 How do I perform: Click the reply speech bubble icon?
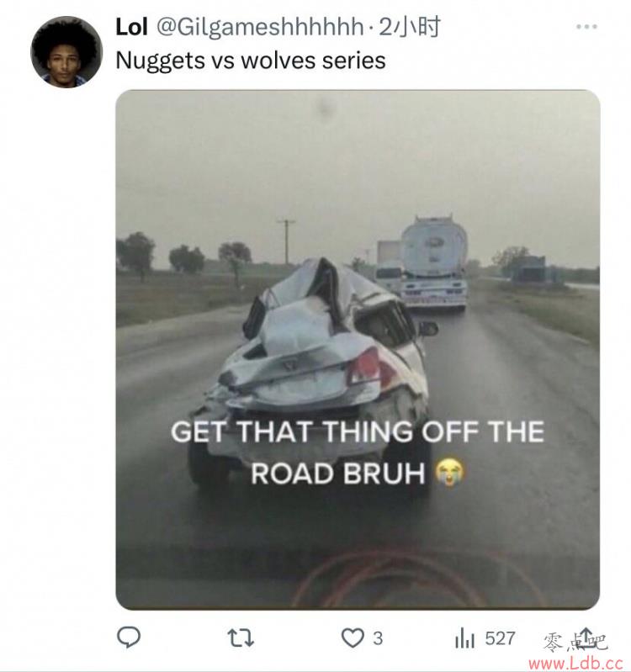point(129,638)
